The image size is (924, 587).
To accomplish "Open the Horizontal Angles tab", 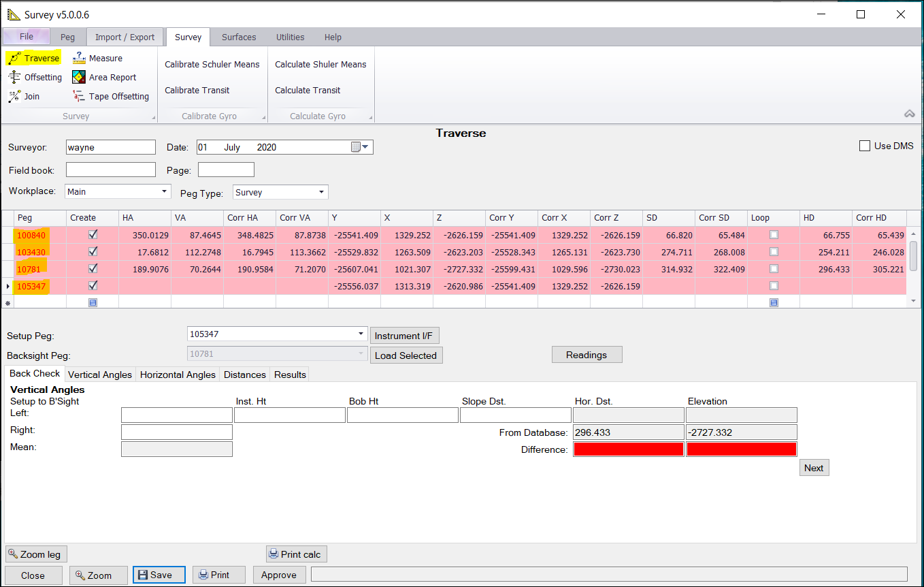I will tap(178, 375).
